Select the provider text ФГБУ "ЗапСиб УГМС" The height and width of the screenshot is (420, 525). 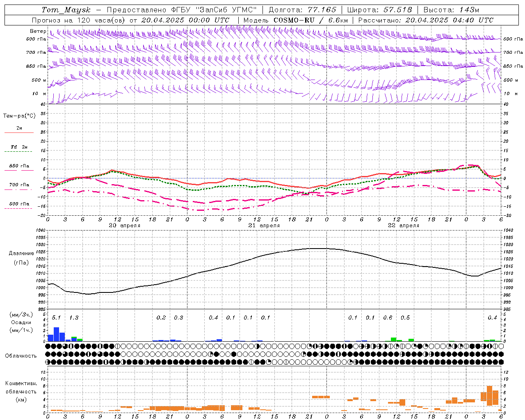point(213,10)
